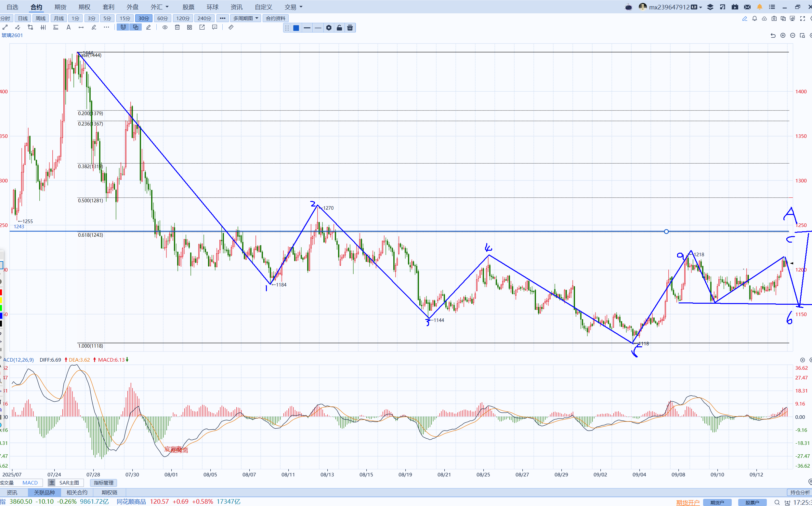Select the text annotation tool
Viewport: 812px width, 506px height.
pos(69,27)
